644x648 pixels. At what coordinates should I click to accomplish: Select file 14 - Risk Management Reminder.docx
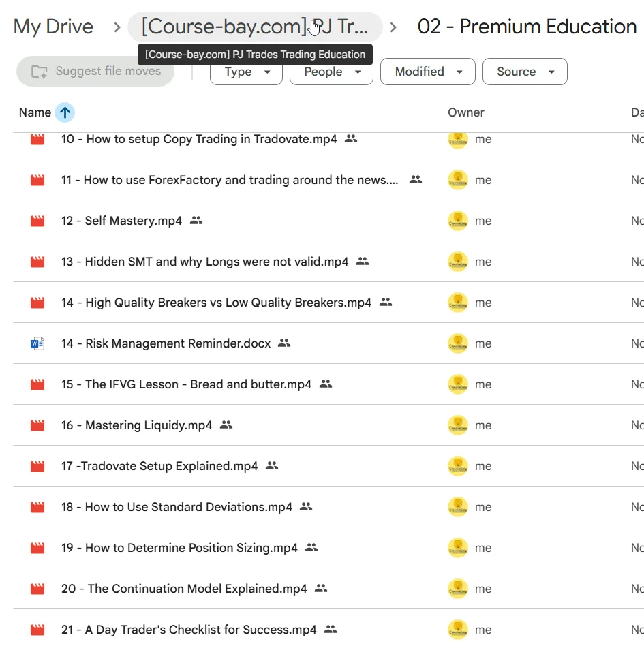tap(166, 344)
